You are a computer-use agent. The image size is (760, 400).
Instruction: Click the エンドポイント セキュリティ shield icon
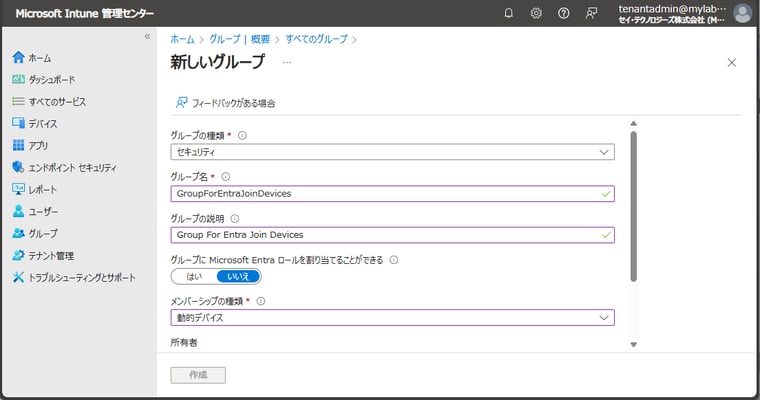pyautogui.click(x=18, y=167)
